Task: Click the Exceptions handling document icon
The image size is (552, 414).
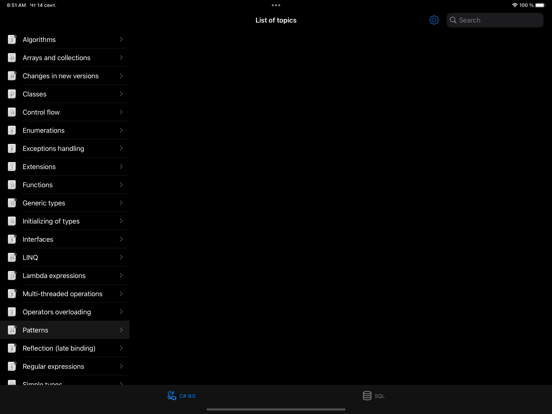Action: [x=12, y=149]
